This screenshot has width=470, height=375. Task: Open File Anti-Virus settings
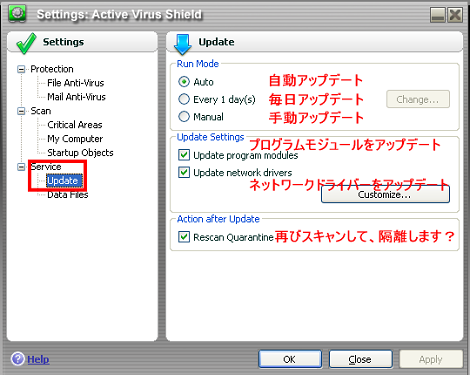pos(75,83)
